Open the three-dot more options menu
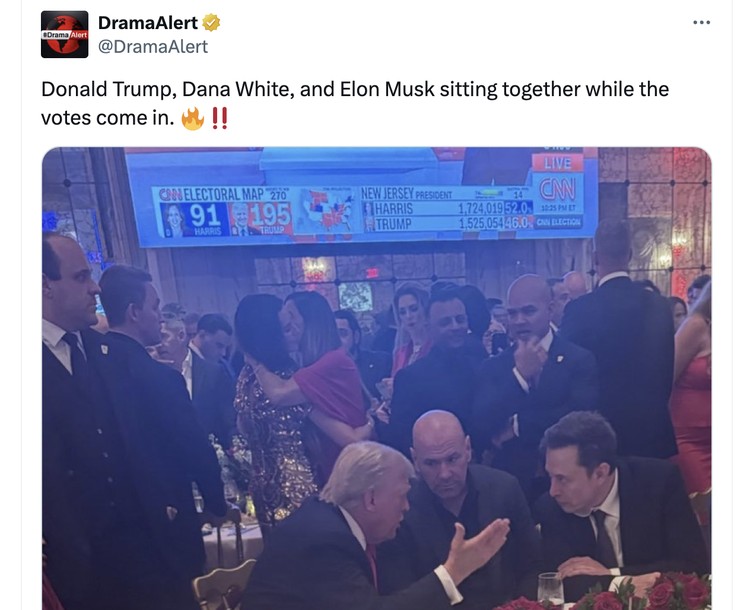The height and width of the screenshot is (610, 750). coord(701,22)
